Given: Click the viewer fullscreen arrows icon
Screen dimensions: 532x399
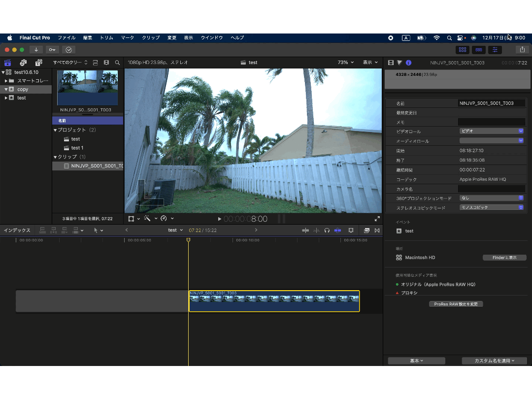Looking at the screenshot, I should coord(377,219).
